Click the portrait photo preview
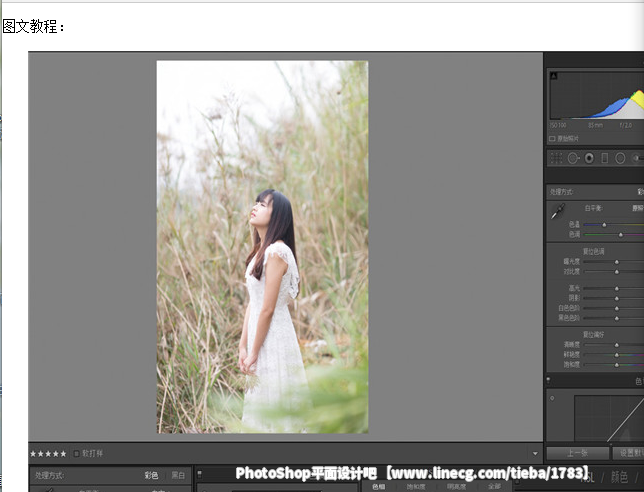This screenshot has height=492, width=644. tap(262, 247)
